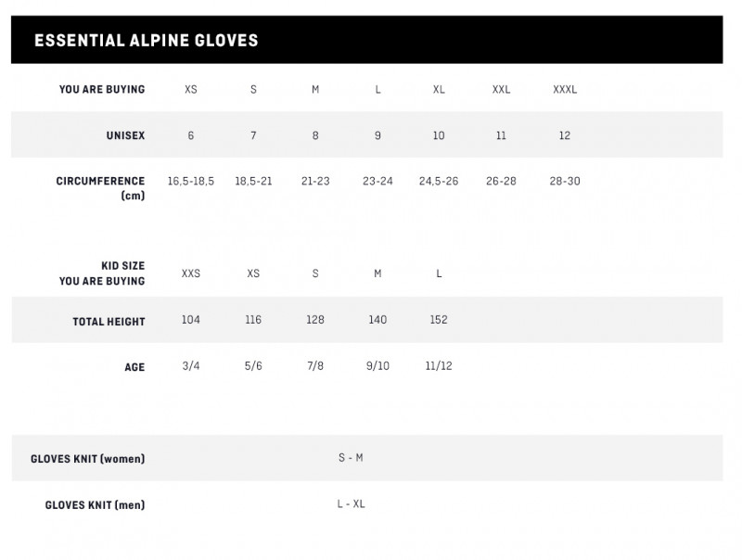Select the kid size XXS label
Screen dimensions: 742x560
tap(191, 274)
